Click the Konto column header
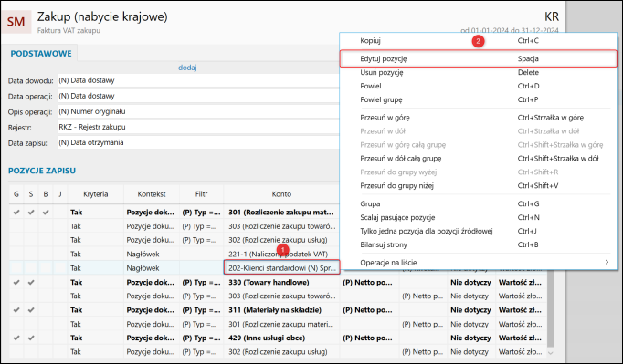This screenshot has width=623, height=364. [281, 194]
